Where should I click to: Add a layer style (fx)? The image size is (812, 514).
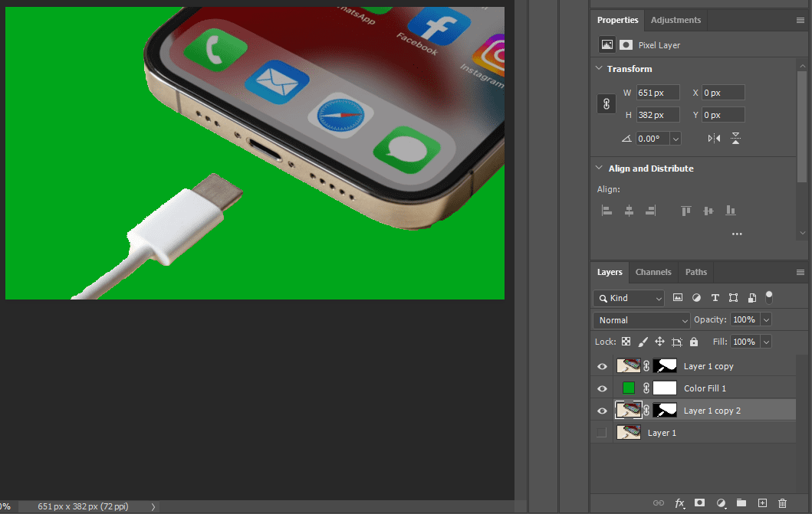pyautogui.click(x=679, y=503)
